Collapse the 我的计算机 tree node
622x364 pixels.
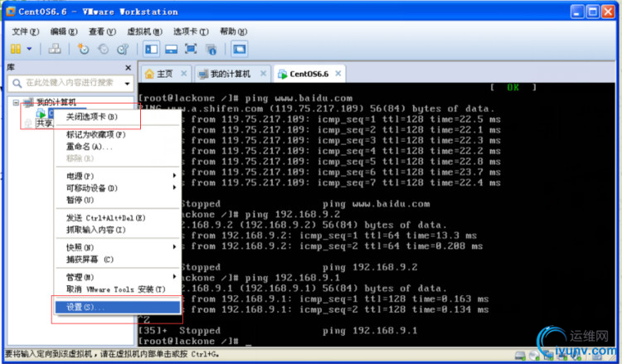click(16, 103)
